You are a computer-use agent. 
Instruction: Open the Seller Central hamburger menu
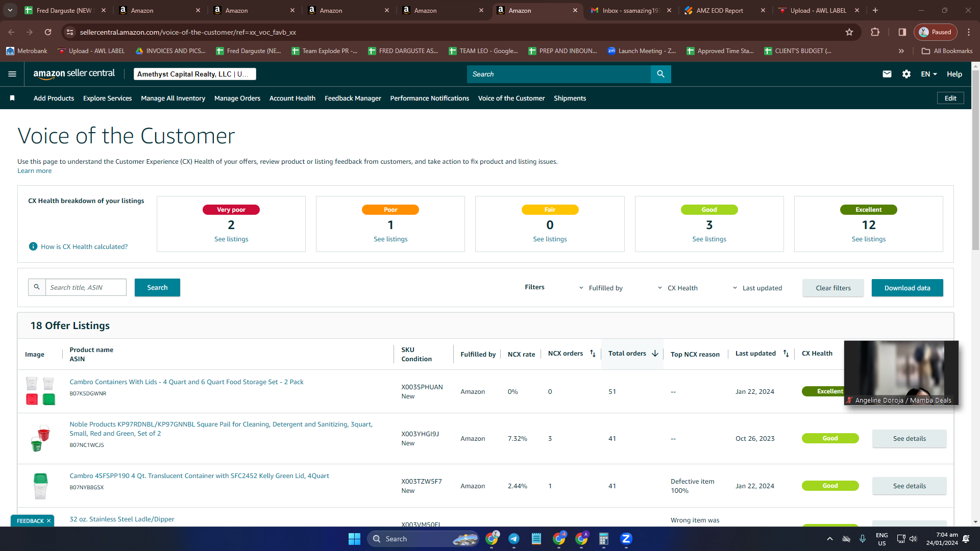pos(12,74)
